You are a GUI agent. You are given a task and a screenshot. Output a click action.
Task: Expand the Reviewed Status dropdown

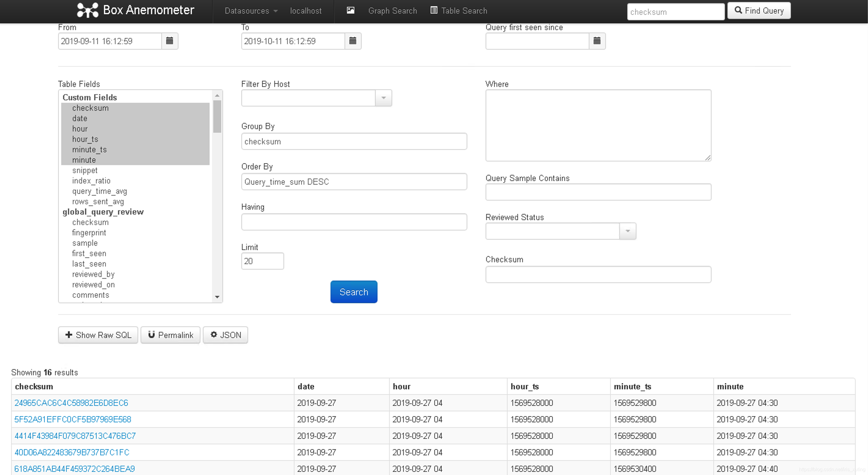(627, 231)
